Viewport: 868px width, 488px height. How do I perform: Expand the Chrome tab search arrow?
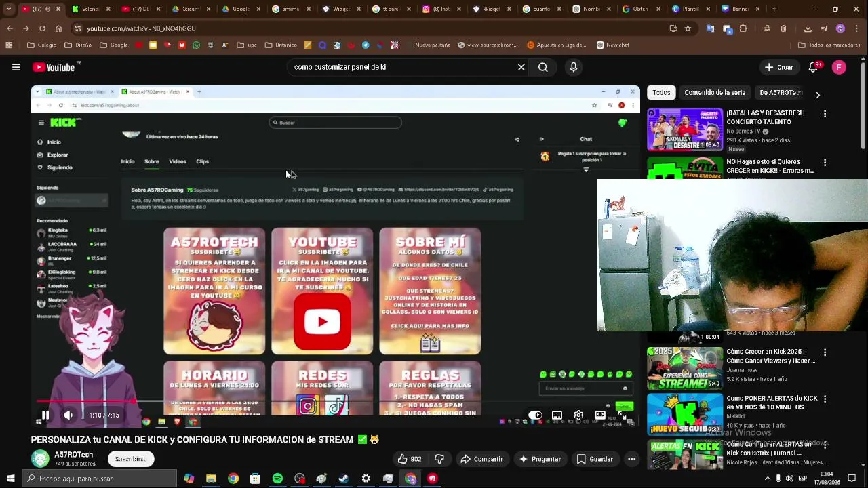pos(9,9)
